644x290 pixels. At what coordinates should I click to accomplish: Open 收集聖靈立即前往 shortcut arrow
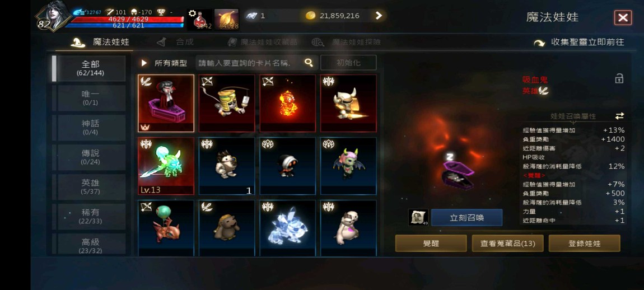539,43
